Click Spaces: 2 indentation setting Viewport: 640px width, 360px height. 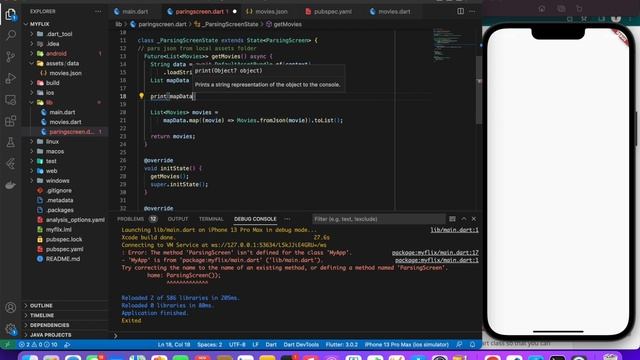click(x=210, y=344)
